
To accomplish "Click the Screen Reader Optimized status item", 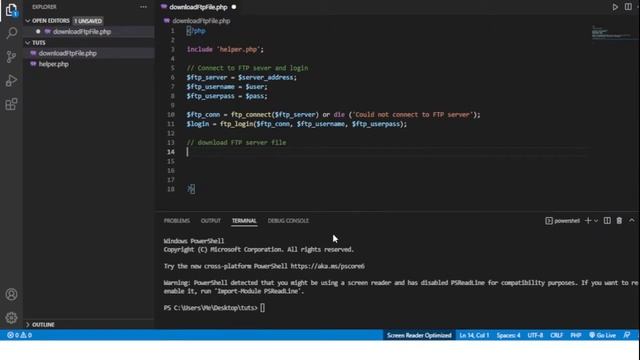I will click(419, 335).
